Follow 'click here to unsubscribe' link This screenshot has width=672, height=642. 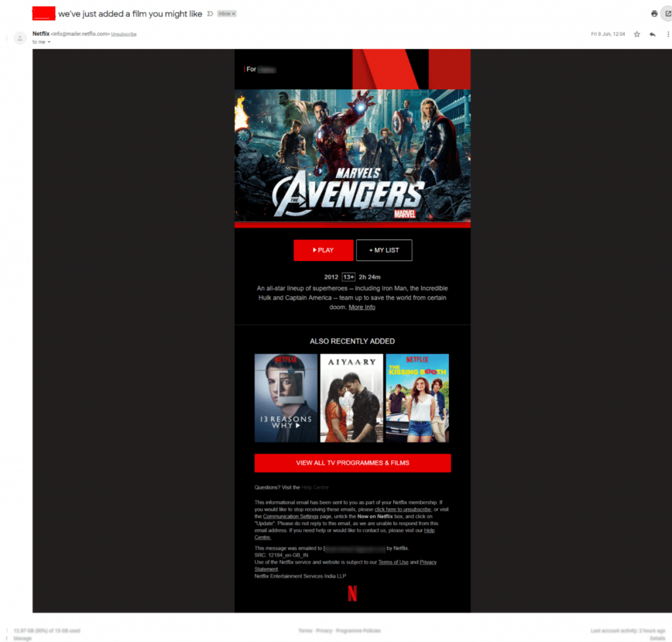(x=403, y=510)
